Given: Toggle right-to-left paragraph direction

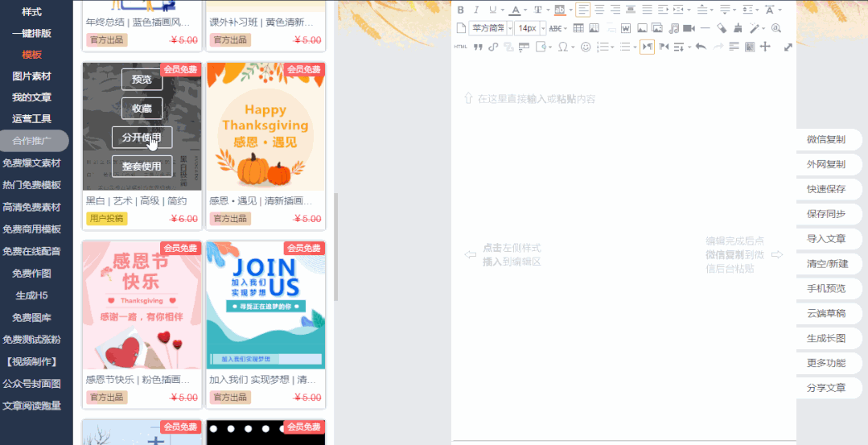Looking at the screenshot, I should (664, 47).
